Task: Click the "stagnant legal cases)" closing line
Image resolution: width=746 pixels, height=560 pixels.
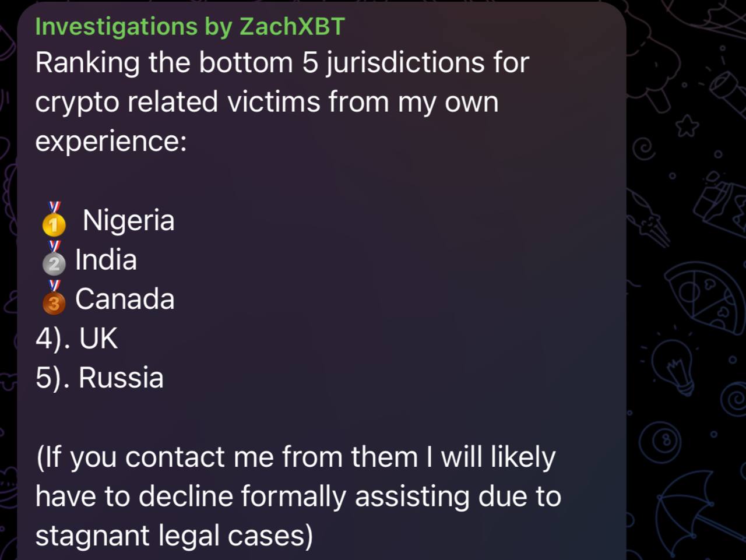Action: tap(174, 536)
